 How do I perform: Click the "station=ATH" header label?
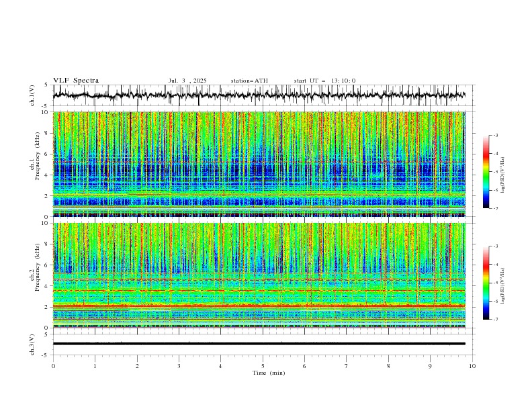tap(249, 81)
